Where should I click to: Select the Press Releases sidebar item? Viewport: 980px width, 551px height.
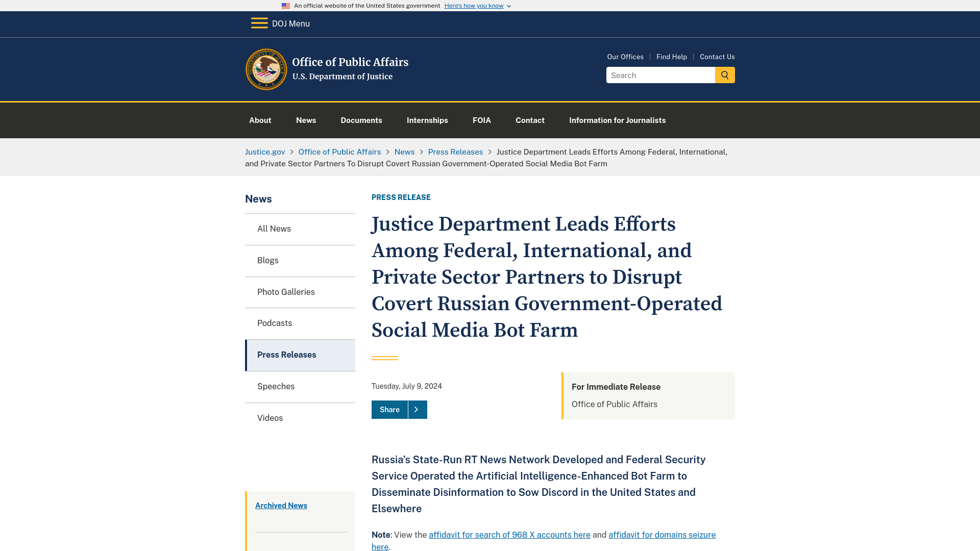[x=300, y=355]
